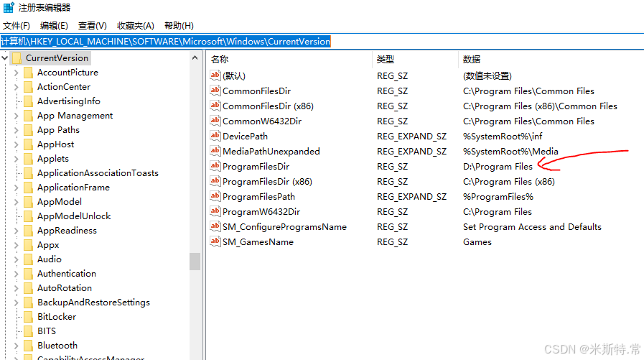Screen dimensions: 644x360
Task: Expand the Authentication key
Action: point(16,274)
